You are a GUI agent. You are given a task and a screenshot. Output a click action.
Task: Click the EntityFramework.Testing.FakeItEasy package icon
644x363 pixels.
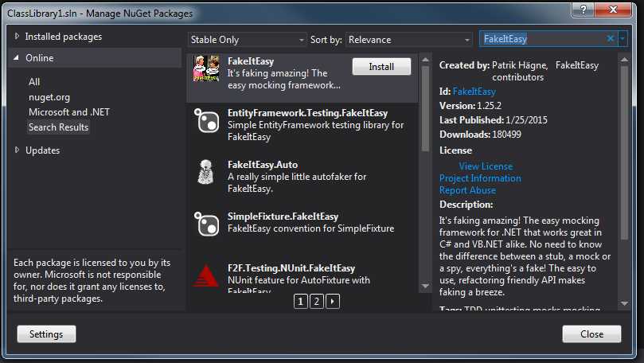coord(206,121)
